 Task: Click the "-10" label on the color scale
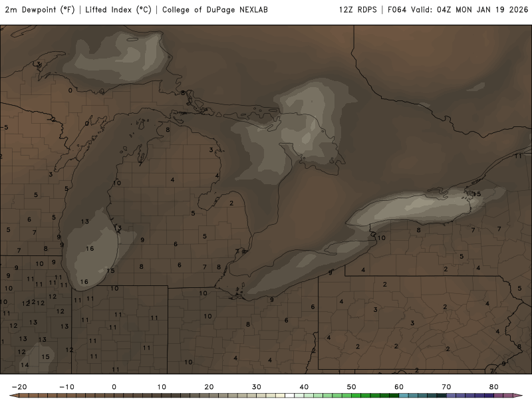(66, 387)
